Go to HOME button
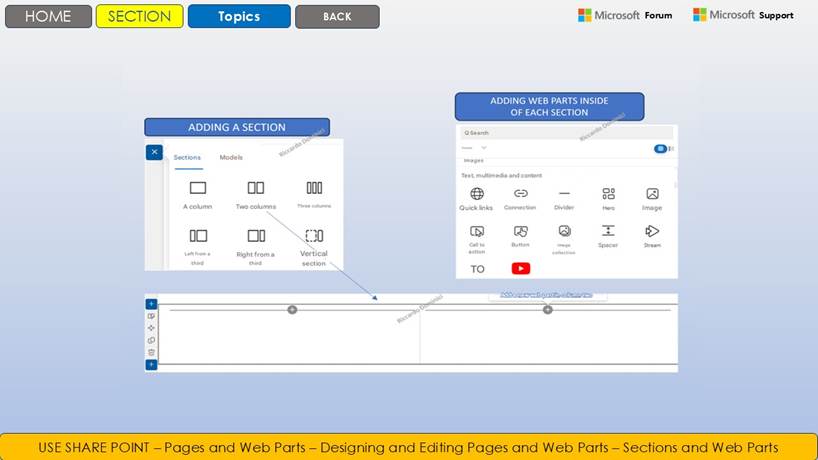This screenshot has height=460, width=818. pos(48,16)
